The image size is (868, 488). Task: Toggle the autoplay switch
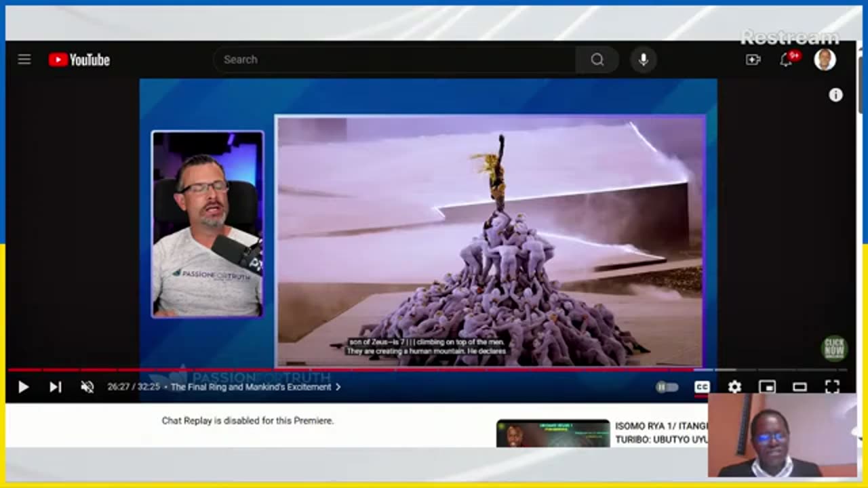coord(667,387)
